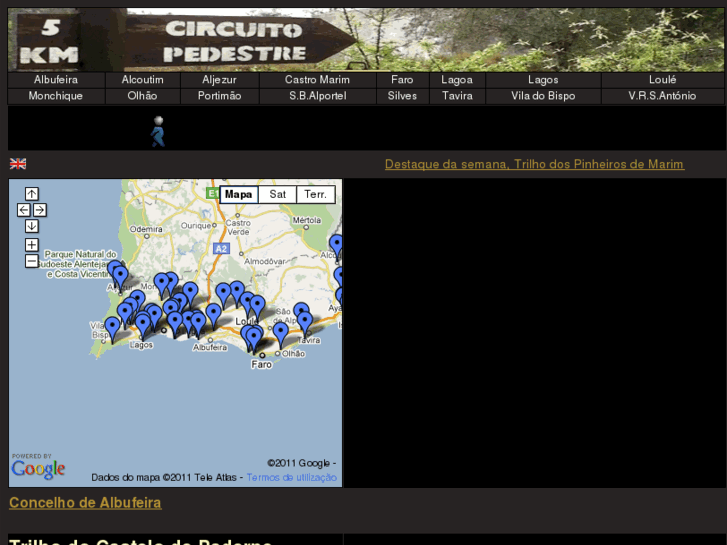Open S.B.Alportel municipality menu item
Screen dimensions: 727x545
click(317, 96)
